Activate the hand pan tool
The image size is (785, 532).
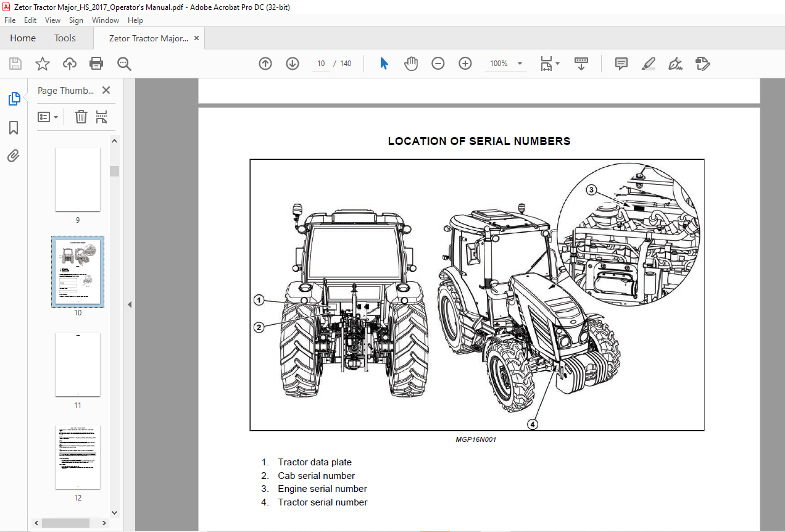(411, 64)
